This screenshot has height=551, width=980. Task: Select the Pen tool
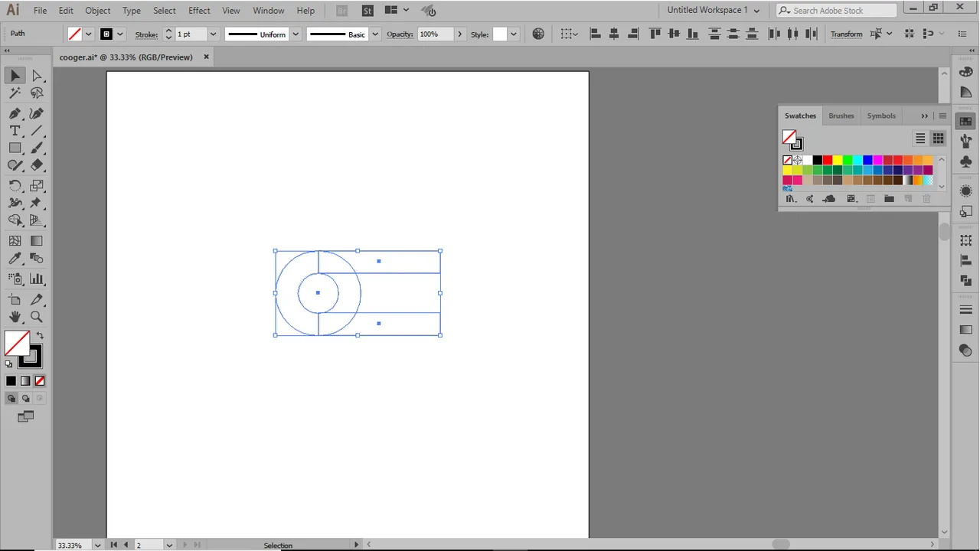[x=15, y=113]
